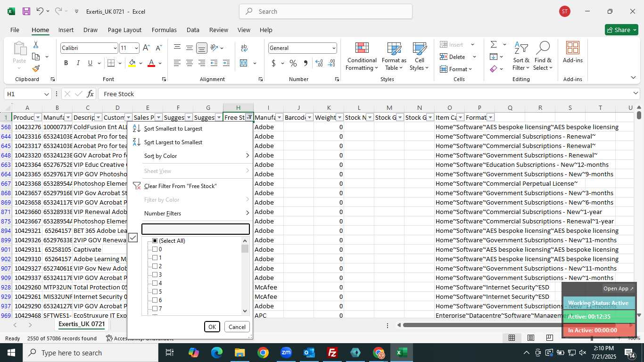The height and width of the screenshot is (362, 644).
Task: Click the Save icon in title bar
Action: [26, 11]
